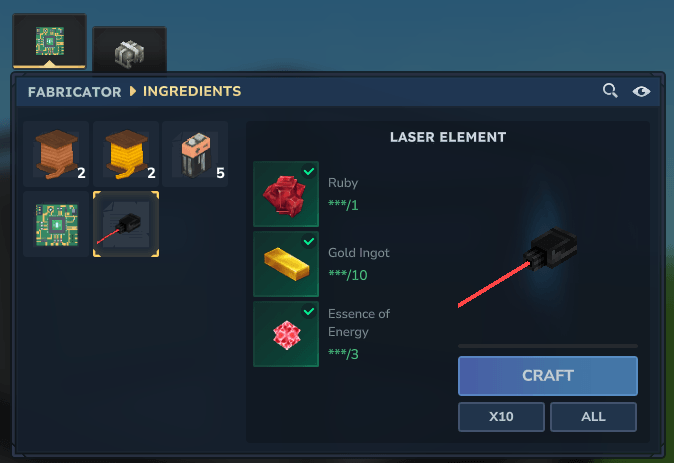Click the FABRICATOR breadcrumb label

pyautogui.click(x=74, y=92)
